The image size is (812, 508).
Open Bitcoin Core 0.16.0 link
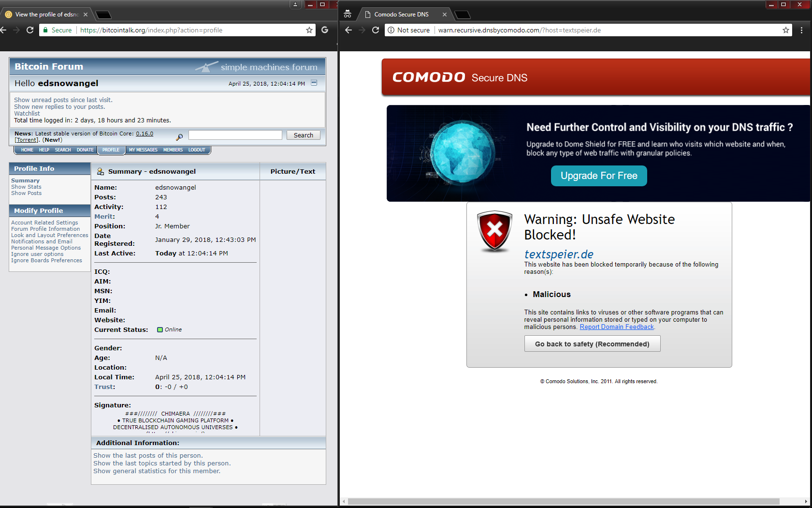[x=145, y=134]
